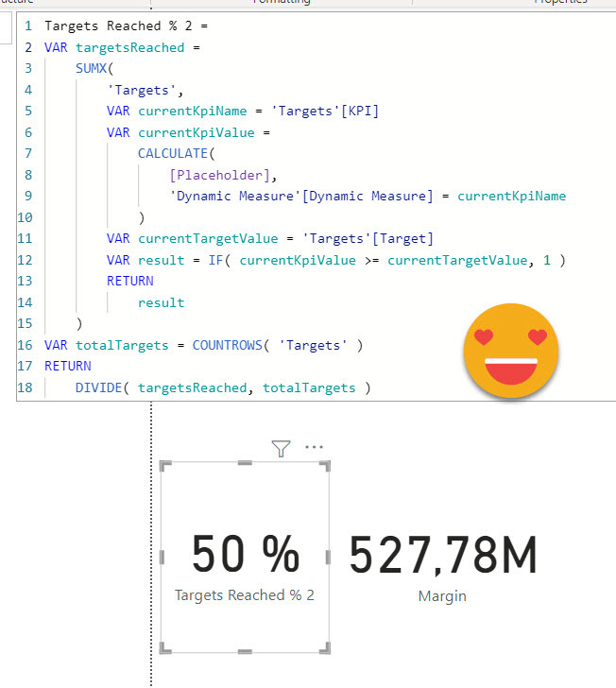This screenshot has height=688, width=616.
Task: Click the bottom-middle resize handle of the card
Action: tap(245, 651)
